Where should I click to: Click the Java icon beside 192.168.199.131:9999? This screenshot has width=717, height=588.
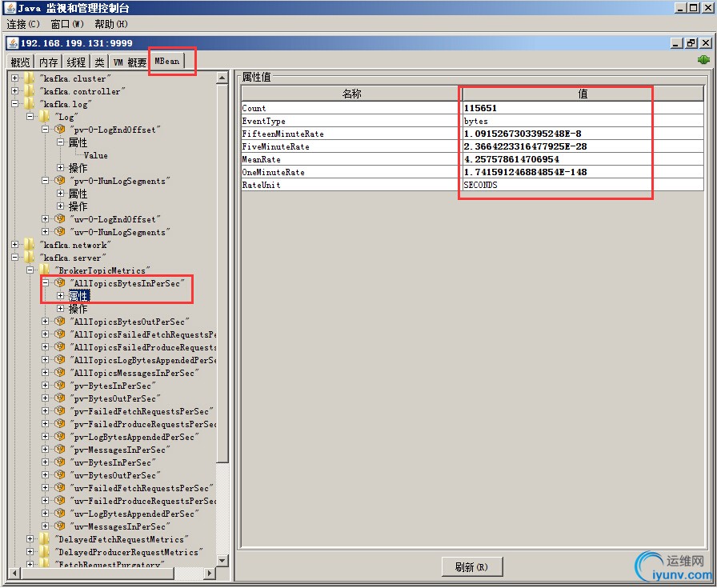point(13,43)
